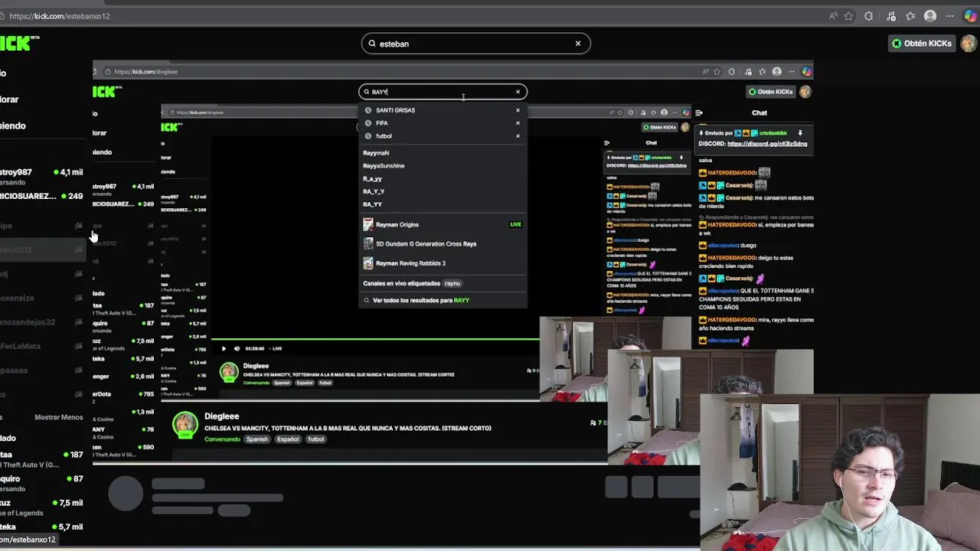This screenshot has height=551, width=980.
Task: Mute using the innermost player's volume icon
Action: point(237,348)
